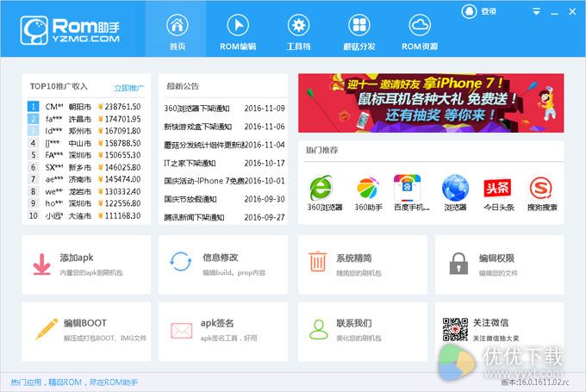This screenshot has width=586, height=392.
Task: Click the 登录 login avatar icon
Action: pyautogui.click(x=469, y=11)
